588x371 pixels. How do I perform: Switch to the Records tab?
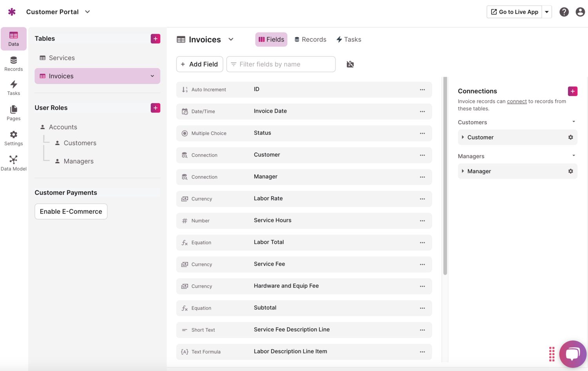(x=310, y=39)
